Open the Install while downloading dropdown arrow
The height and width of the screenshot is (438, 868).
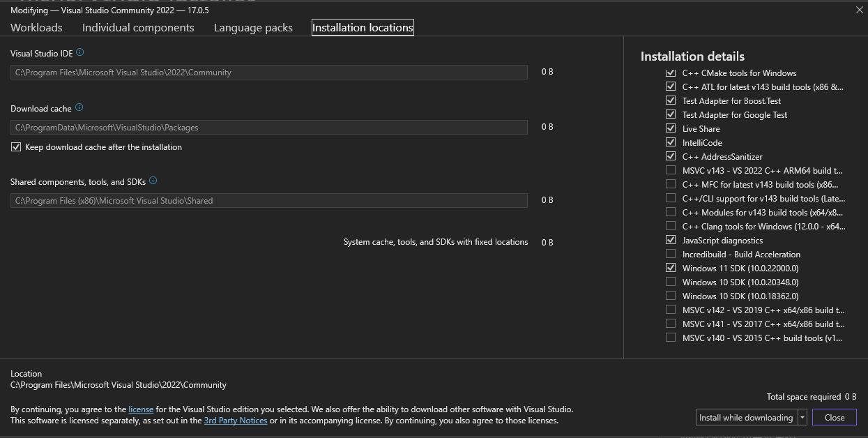[x=801, y=416]
